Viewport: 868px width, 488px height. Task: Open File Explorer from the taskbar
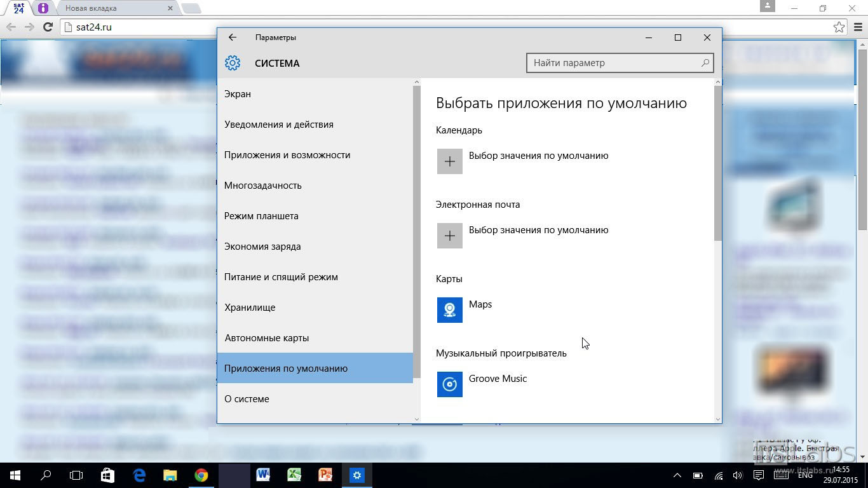[170, 475]
